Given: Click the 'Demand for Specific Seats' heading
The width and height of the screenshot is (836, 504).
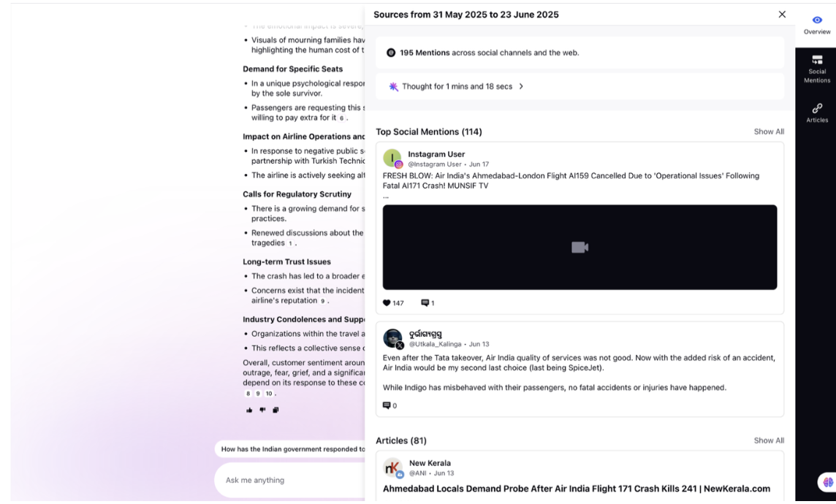Looking at the screenshot, I should 293,69.
